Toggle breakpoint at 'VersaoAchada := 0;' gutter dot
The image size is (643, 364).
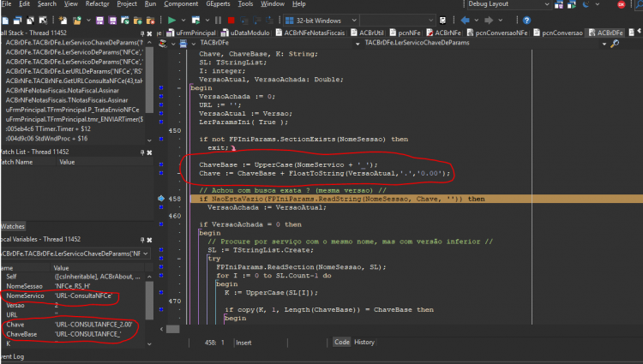161,97
